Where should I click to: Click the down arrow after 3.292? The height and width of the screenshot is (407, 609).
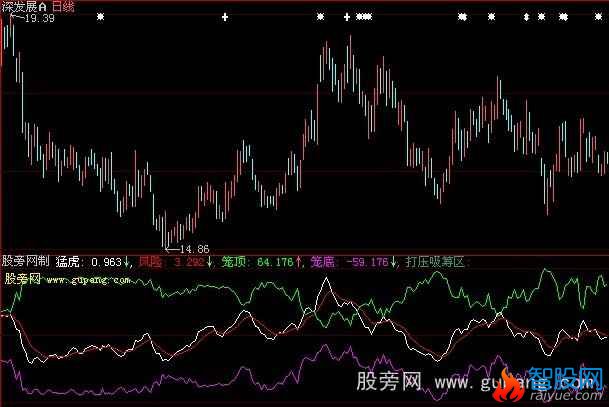tap(209, 262)
